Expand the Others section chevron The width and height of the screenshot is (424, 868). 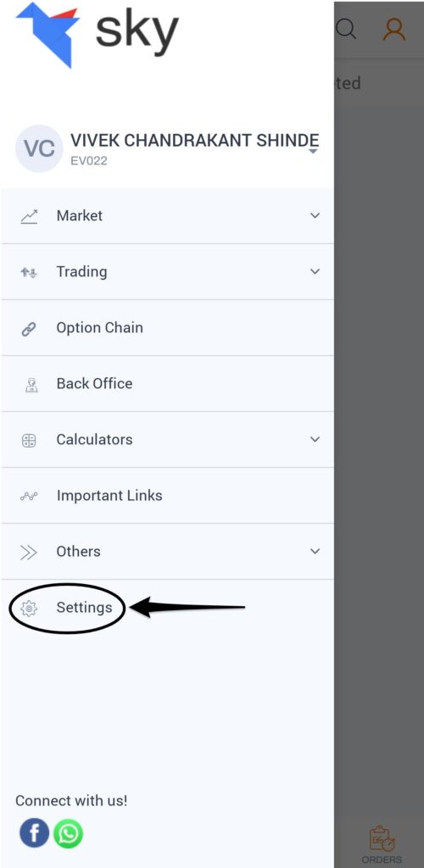coord(315,551)
